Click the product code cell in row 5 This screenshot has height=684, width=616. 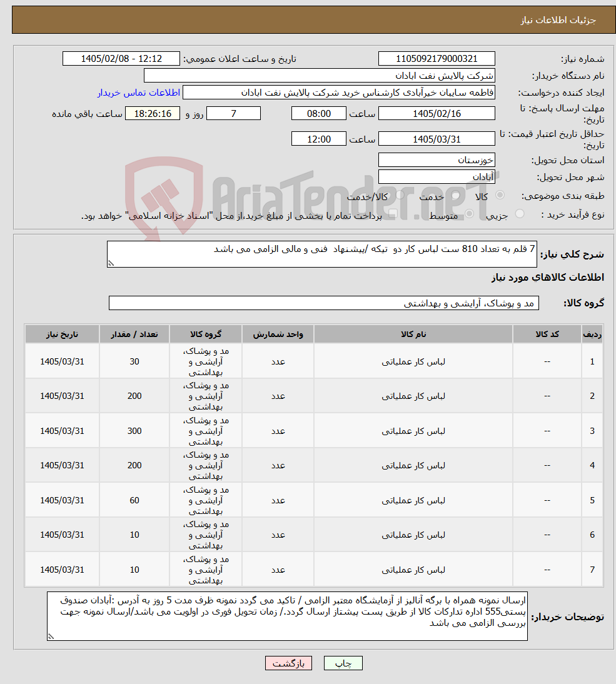[547, 500]
